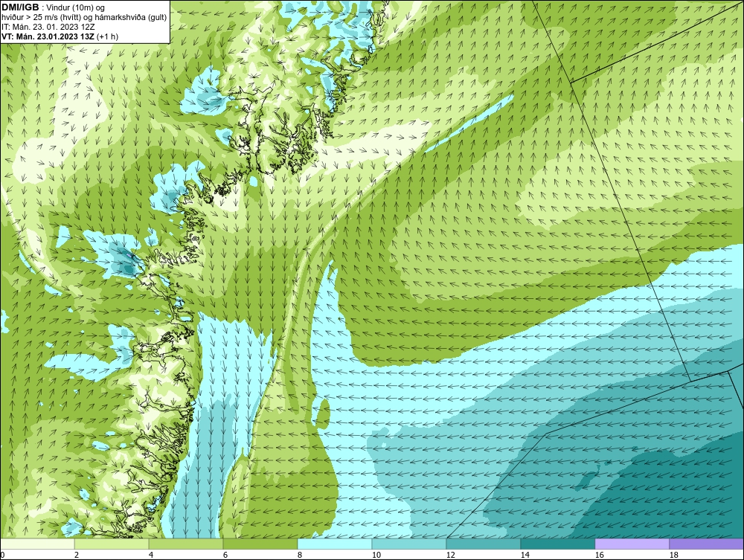Click the 'DMI/IGB : Vindur (10m) og' title line

(x=54, y=7)
